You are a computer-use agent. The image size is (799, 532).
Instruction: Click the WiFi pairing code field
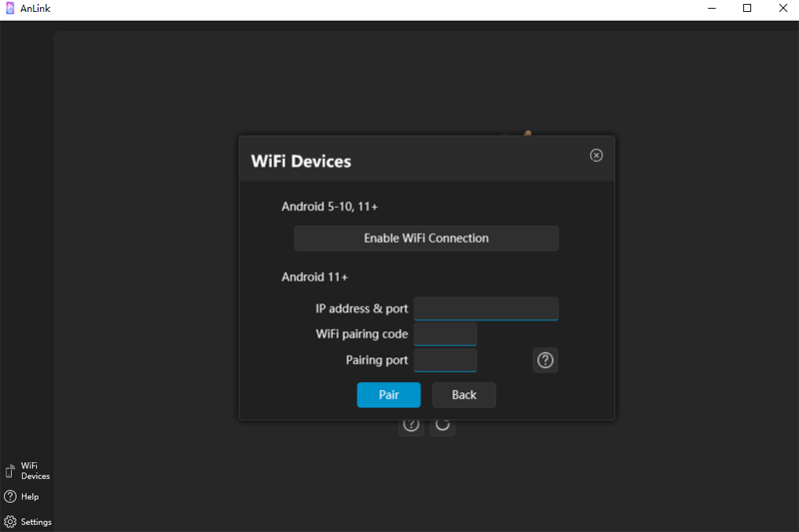(445, 333)
